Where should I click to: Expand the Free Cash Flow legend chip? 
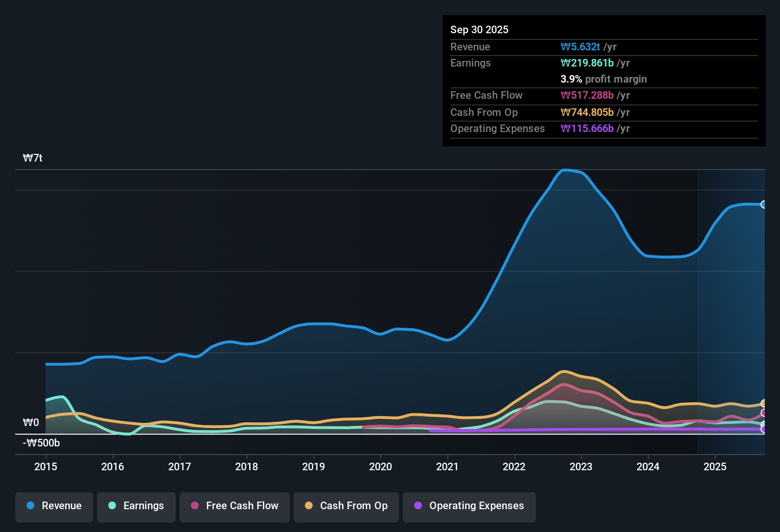point(234,506)
